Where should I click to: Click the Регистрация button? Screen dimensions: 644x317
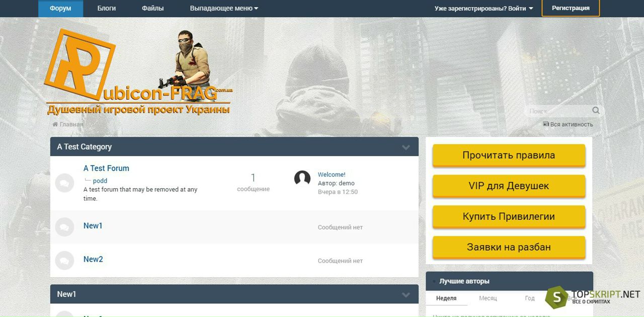point(571,8)
